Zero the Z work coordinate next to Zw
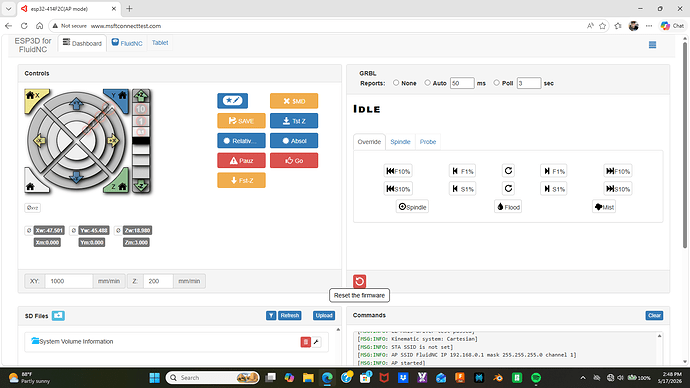This screenshot has width=690, height=388. 118,231
